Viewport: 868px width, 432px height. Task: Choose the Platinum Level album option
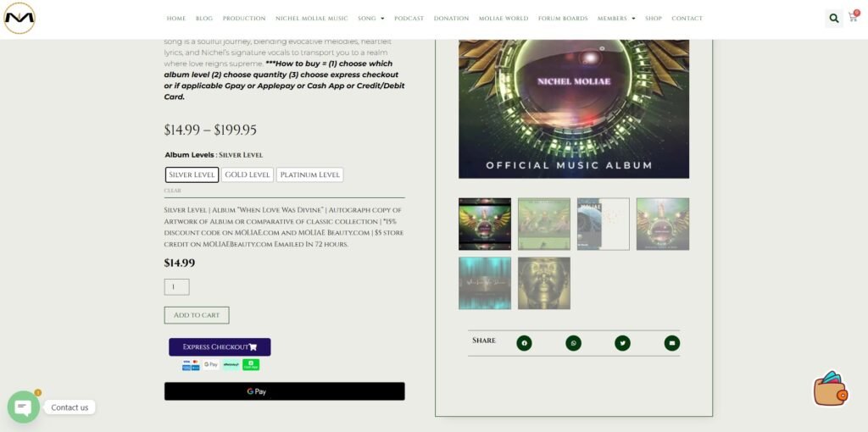(310, 174)
